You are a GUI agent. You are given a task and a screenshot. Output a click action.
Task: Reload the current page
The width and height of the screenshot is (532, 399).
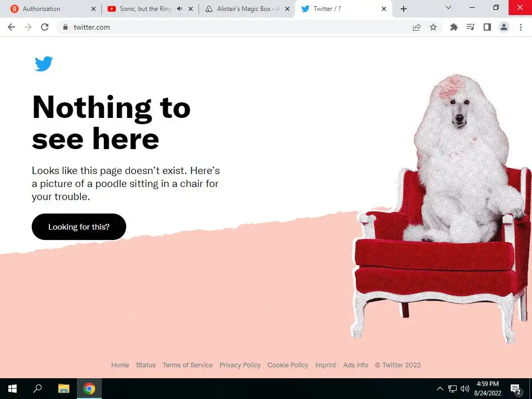click(x=45, y=27)
